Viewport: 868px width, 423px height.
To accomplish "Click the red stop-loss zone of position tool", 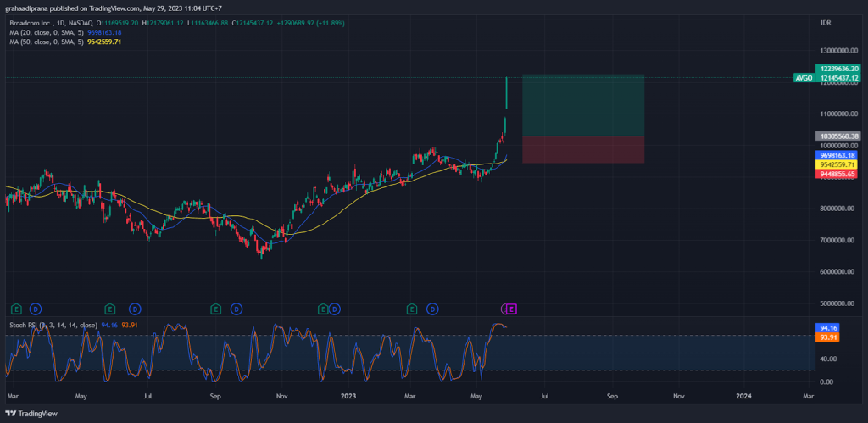I will (x=583, y=149).
